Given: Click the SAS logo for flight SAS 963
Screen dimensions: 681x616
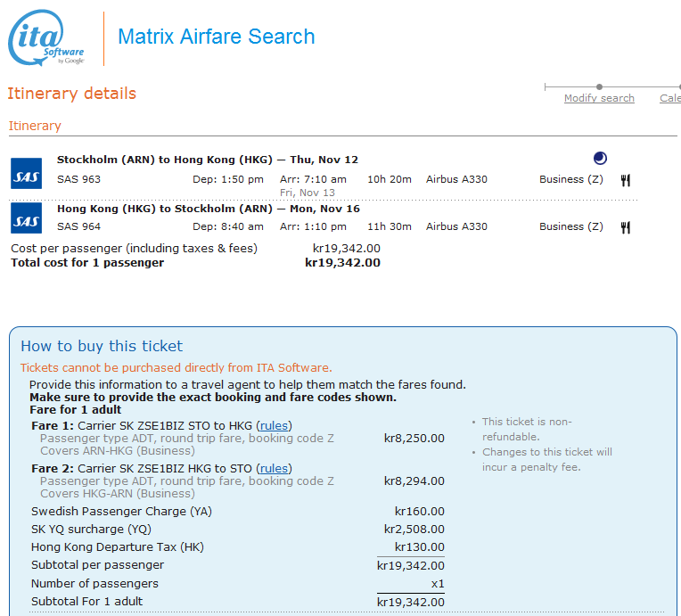Looking at the screenshot, I should [26, 173].
